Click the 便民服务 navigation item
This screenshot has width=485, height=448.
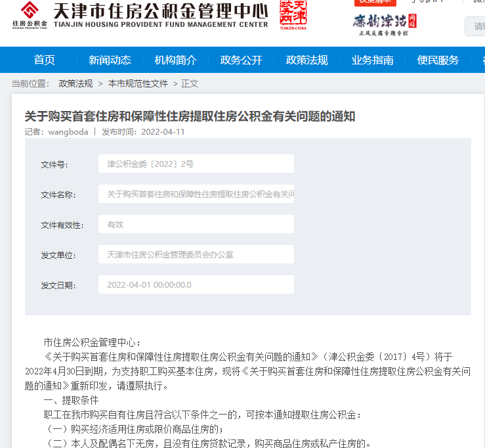[x=438, y=60]
